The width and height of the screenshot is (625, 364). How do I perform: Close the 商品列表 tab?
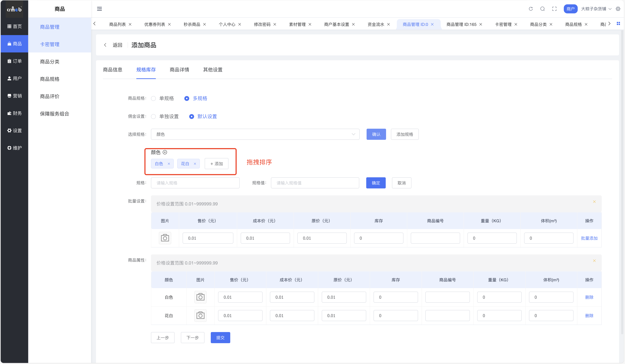pyautogui.click(x=130, y=24)
